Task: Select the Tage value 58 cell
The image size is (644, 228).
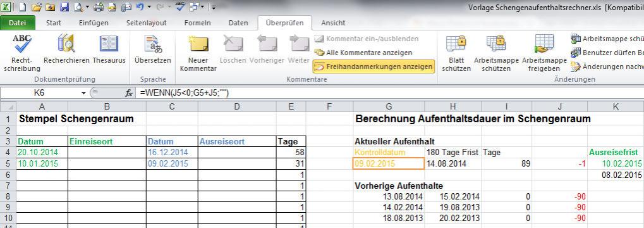Action: (291, 152)
